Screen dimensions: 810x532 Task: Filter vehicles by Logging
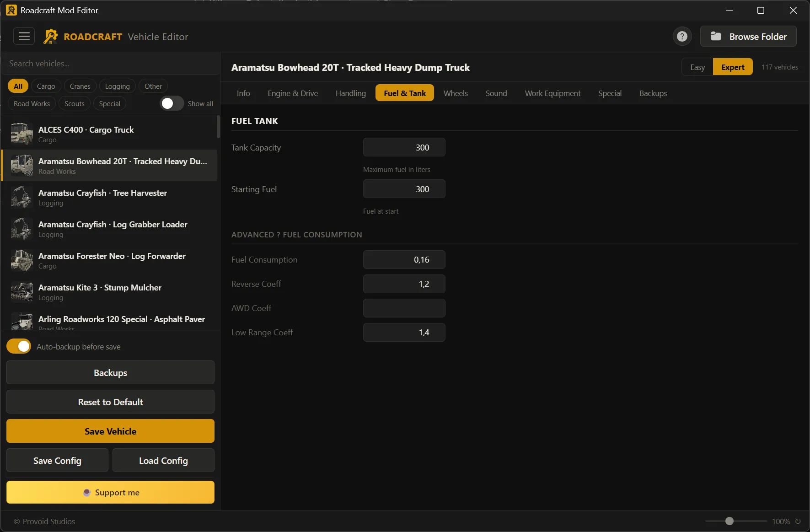tap(117, 86)
